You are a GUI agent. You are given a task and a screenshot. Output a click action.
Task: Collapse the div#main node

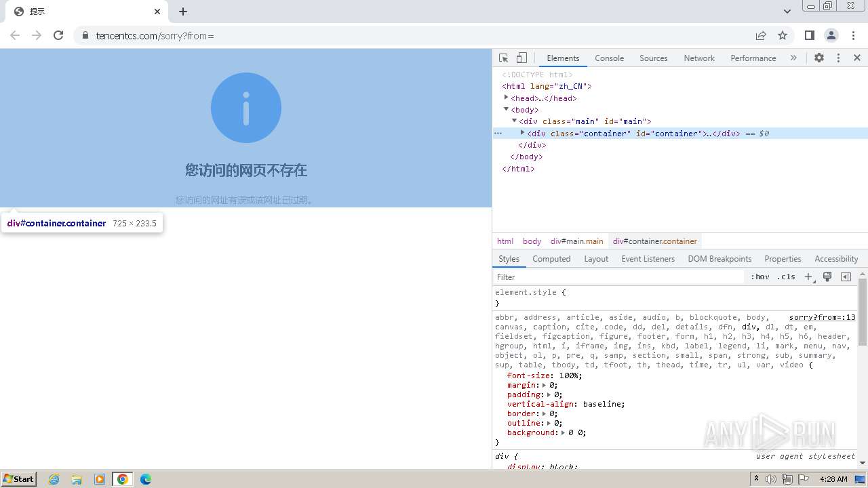[x=514, y=121]
